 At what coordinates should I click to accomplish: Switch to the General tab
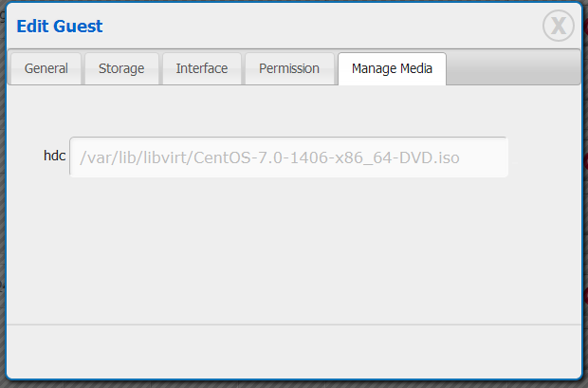pyautogui.click(x=46, y=68)
